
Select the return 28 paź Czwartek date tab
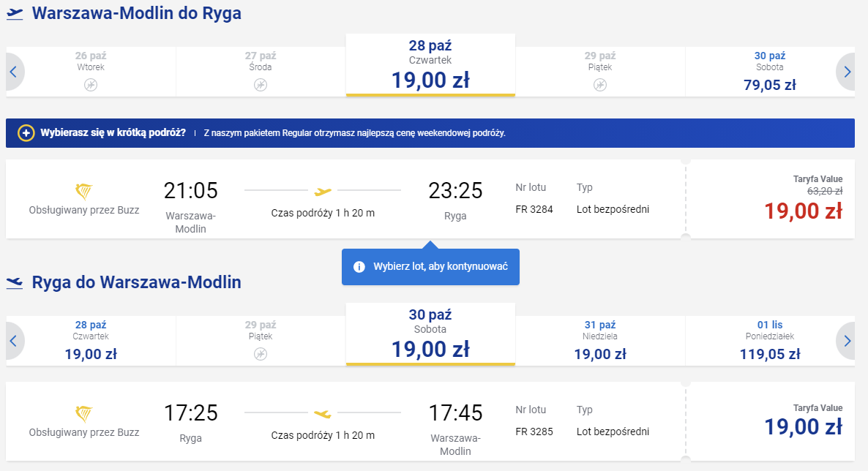pyautogui.click(x=91, y=341)
